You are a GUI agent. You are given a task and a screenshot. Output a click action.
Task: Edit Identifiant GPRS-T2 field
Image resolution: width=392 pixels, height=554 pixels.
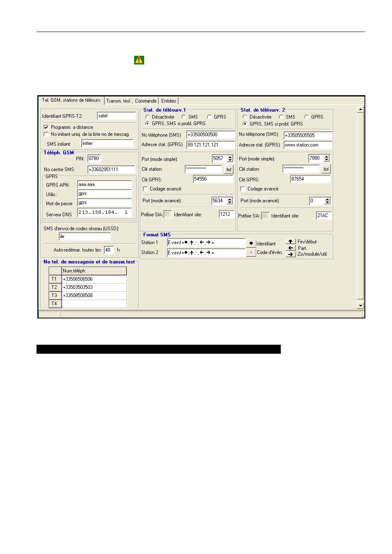coord(116,116)
